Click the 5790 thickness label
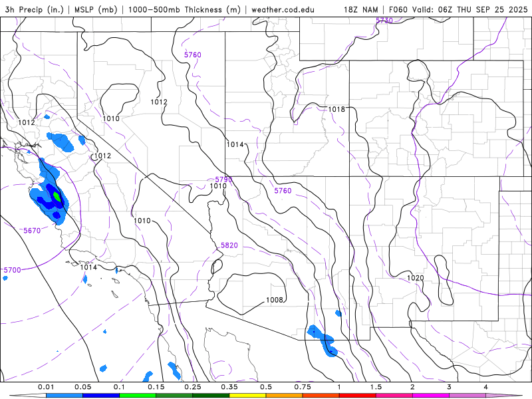 coord(223,180)
